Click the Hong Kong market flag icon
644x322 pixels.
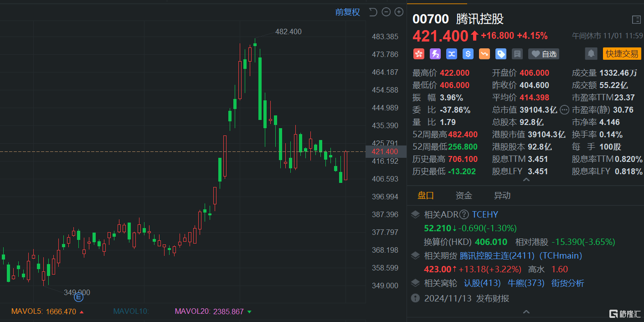pyautogui.click(x=418, y=54)
